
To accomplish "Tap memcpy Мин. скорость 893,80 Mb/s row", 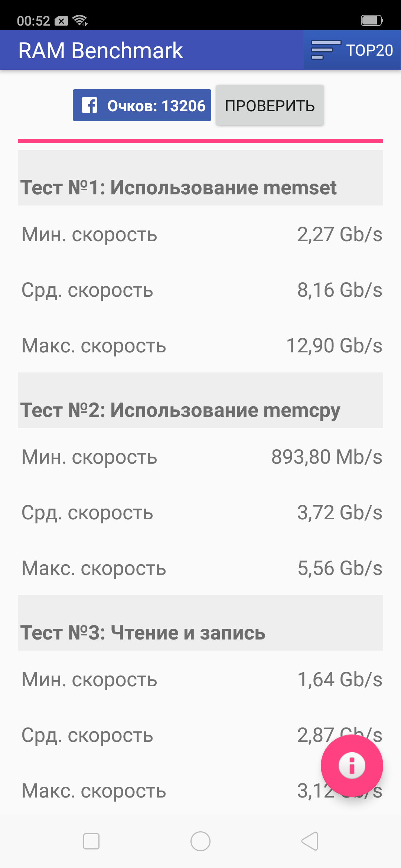I will coord(200,457).
